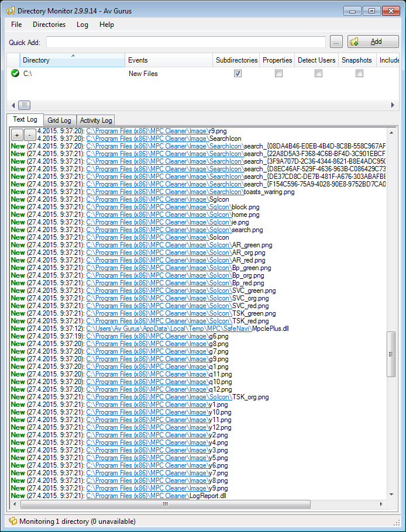The height and width of the screenshot is (532, 406).
Task: Switch to the Grid Log tab
Action: pos(60,120)
